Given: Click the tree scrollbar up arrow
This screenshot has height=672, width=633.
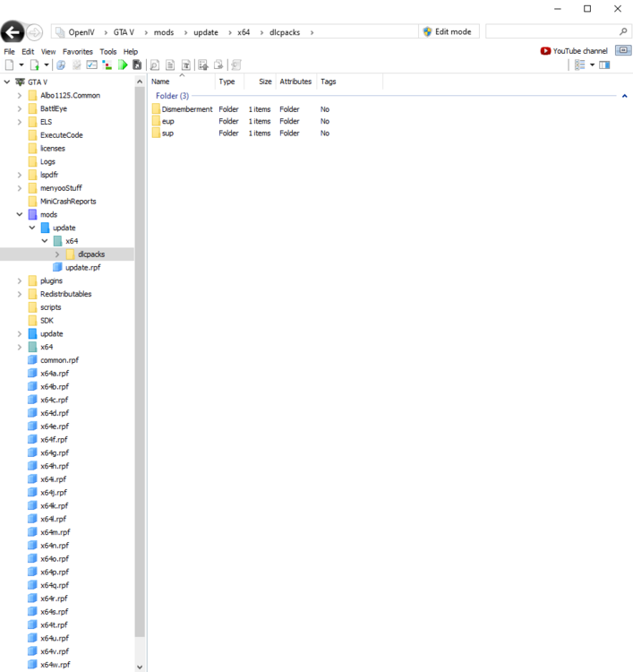Looking at the screenshot, I should [140, 81].
